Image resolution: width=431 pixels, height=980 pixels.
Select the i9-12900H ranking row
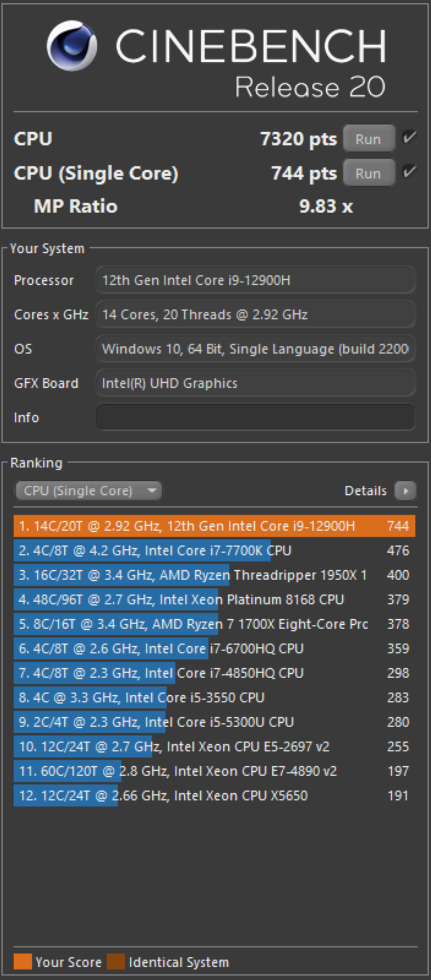click(215, 526)
